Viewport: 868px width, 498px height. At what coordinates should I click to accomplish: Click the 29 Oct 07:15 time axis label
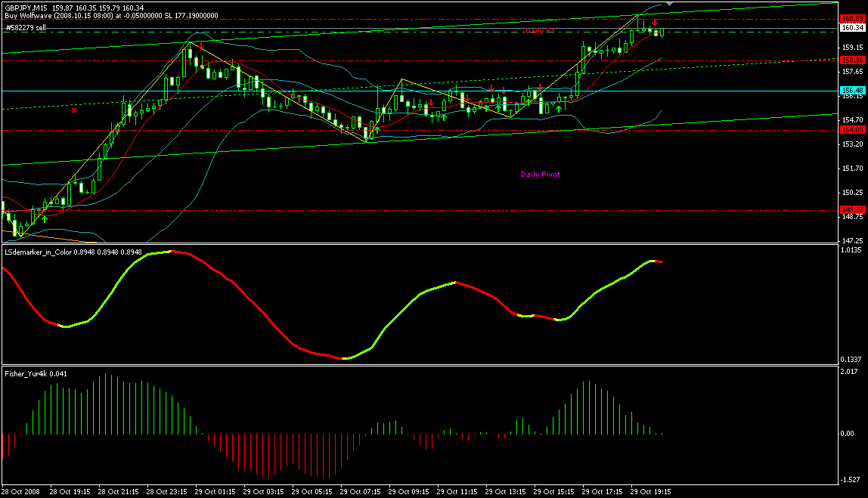pos(358,490)
